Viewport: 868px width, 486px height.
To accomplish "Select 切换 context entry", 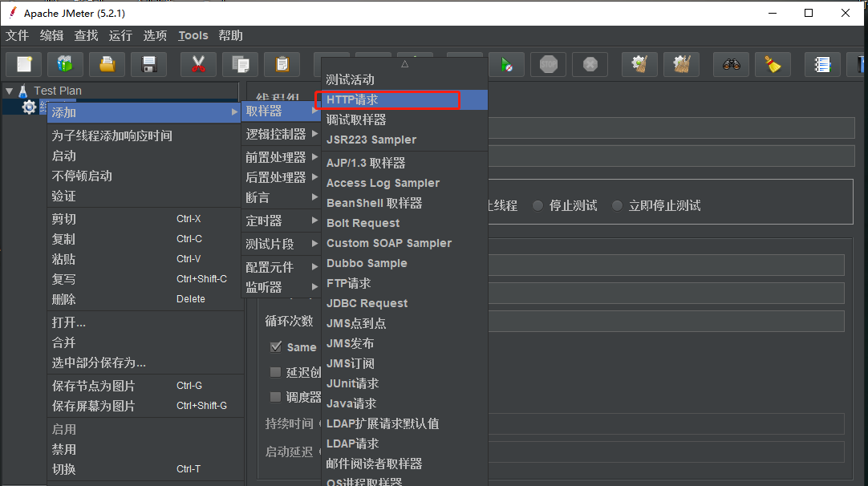I will click(x=144, y=469).
